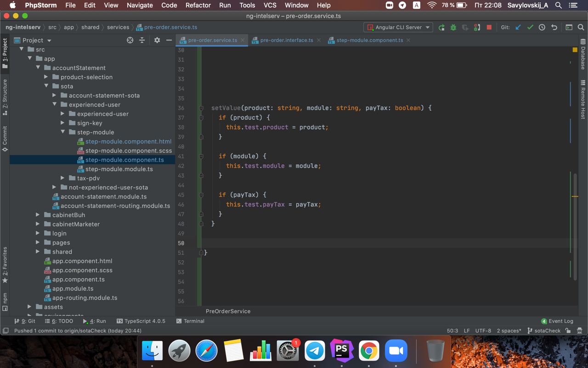
Task: Open TypeScript 4.0.5 tool window
Action: pos(141,321)
